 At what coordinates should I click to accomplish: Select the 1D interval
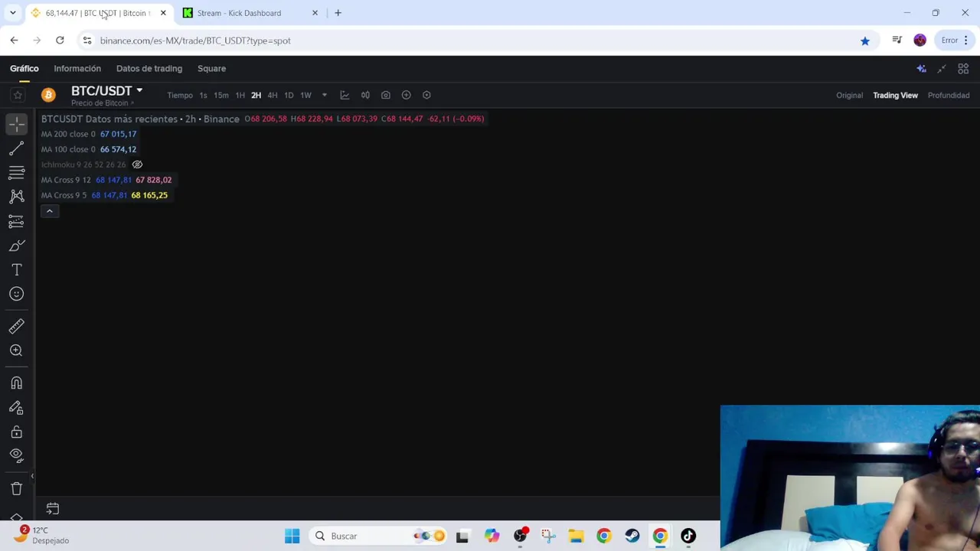click(x=289, y=96)
